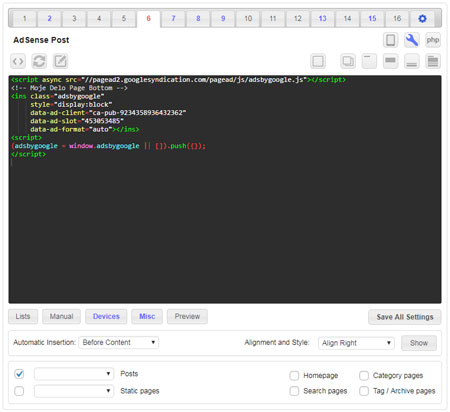Click the Preview button

point(187,316)
